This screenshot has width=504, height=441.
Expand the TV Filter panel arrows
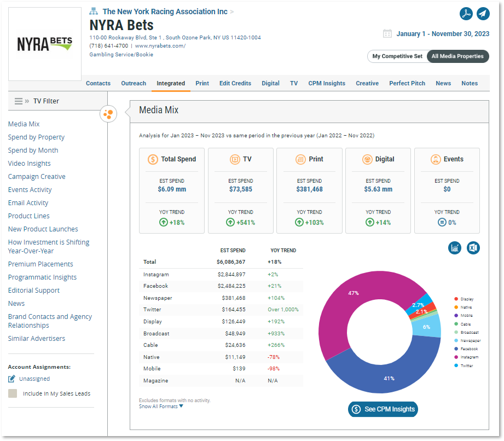[27, 101]
